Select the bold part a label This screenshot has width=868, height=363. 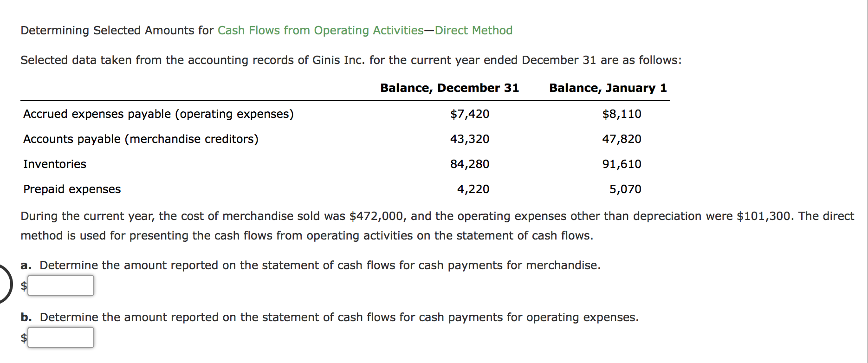tap(26, 265)
